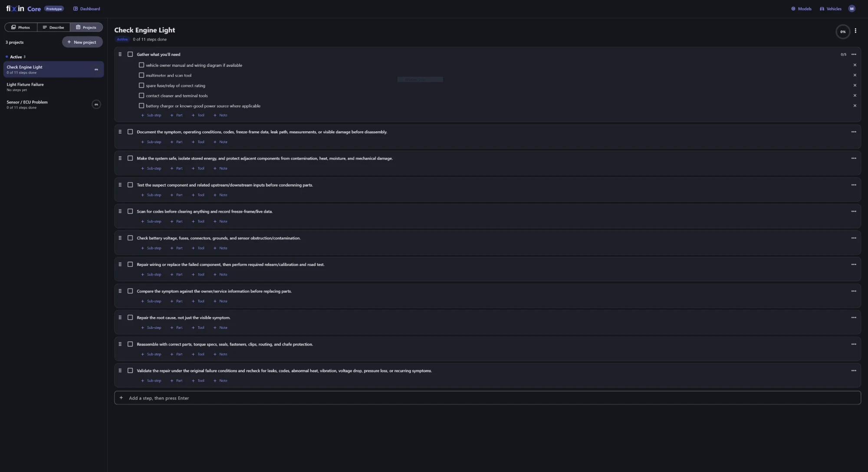This screenshot has height=472, width=868.
Task: Add Tool to 'Test the suspect component' step
Action: tap(198, 195)
